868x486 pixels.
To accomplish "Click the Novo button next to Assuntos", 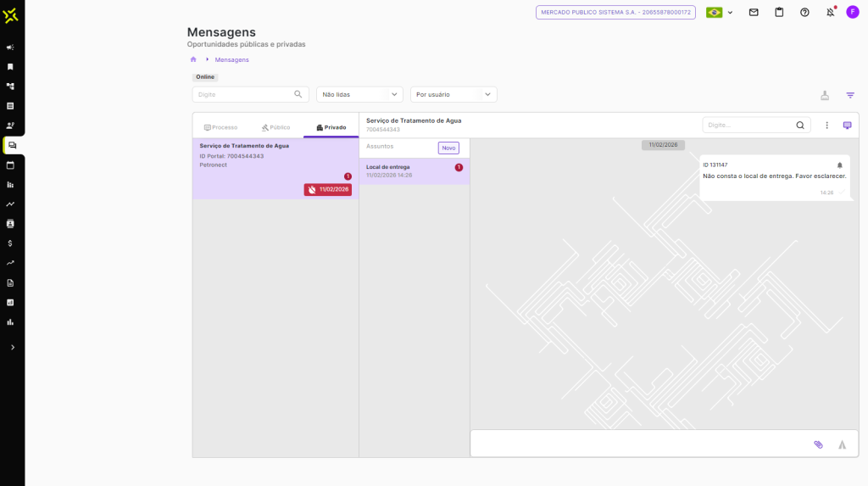I will click(448, 148).
